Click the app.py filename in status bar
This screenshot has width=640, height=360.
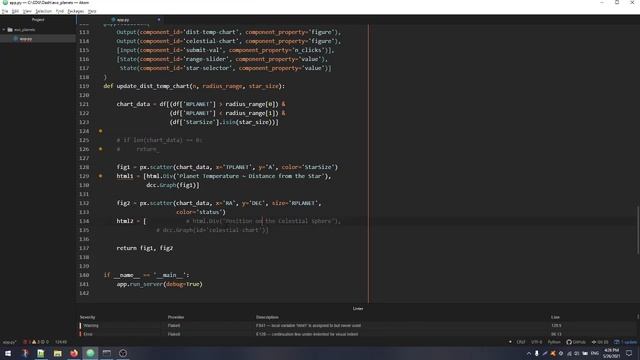tap(9, 342)
